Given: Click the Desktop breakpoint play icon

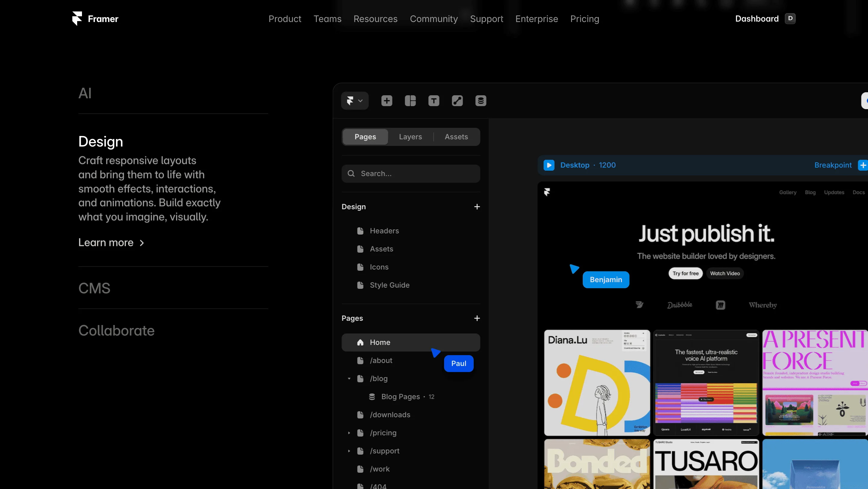Looking at the screenshot, I should coord(549,165).
